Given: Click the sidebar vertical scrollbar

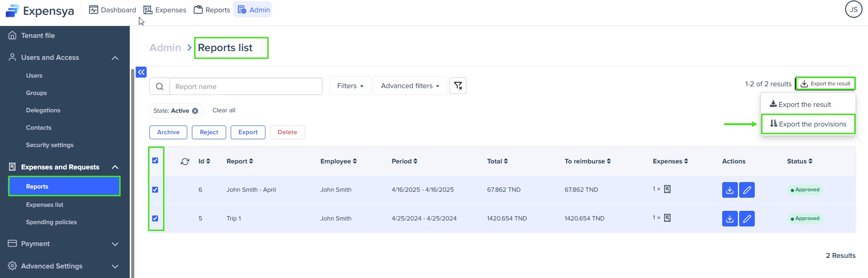Looking at the screenshot, I should (x=132, y=173).
